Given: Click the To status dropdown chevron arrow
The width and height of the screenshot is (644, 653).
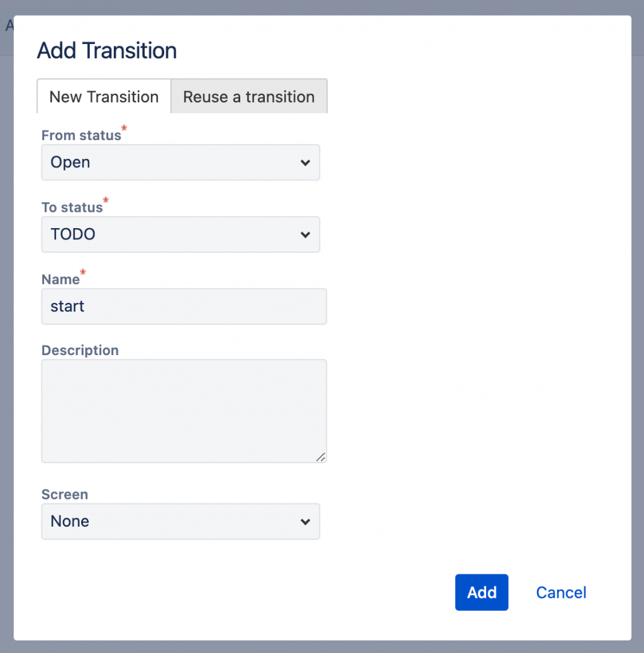Looking at the screenshot, I should click(x=305, y=235).
